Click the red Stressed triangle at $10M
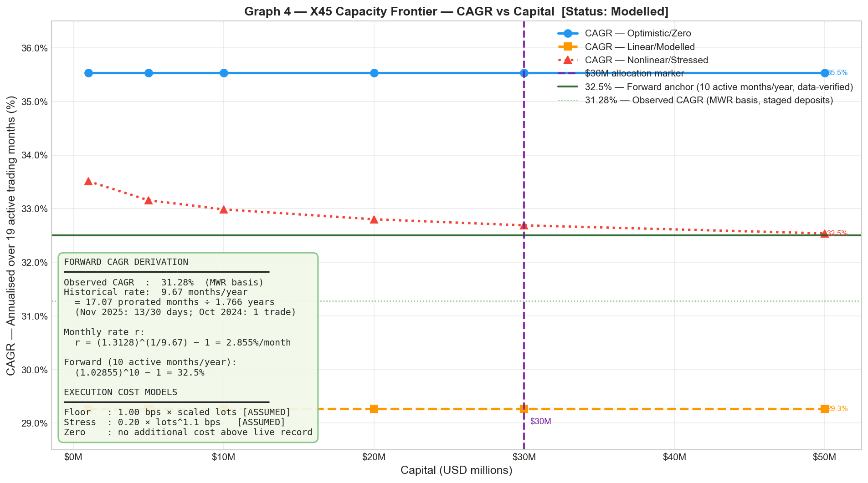The height and width of the screenshot is (483, 868). point(224,209)
